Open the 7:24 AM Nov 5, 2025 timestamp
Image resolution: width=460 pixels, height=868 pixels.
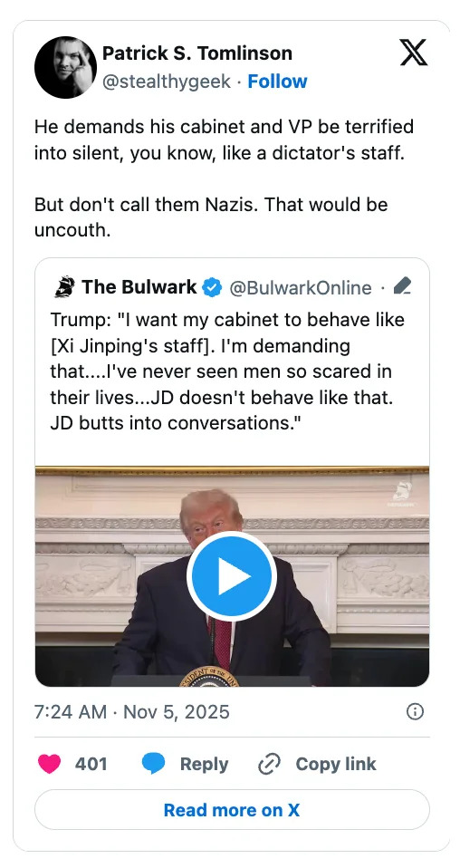pyautogui.click(x=131, y=712)
